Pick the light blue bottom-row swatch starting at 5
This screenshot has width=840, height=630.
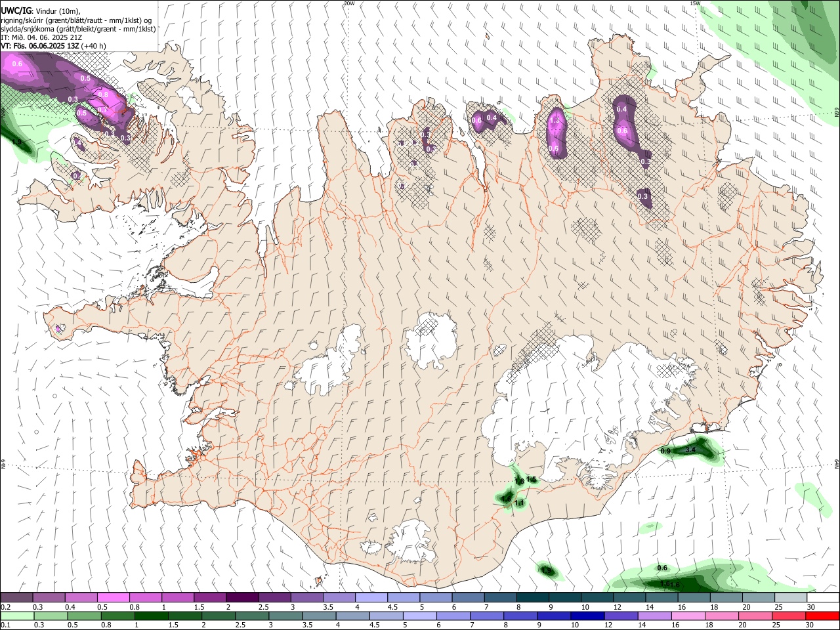coord(419,616)
